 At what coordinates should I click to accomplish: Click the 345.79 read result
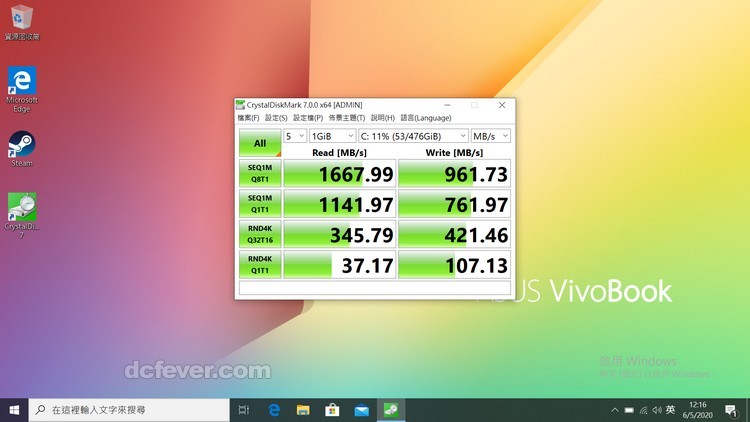(340, 234)
